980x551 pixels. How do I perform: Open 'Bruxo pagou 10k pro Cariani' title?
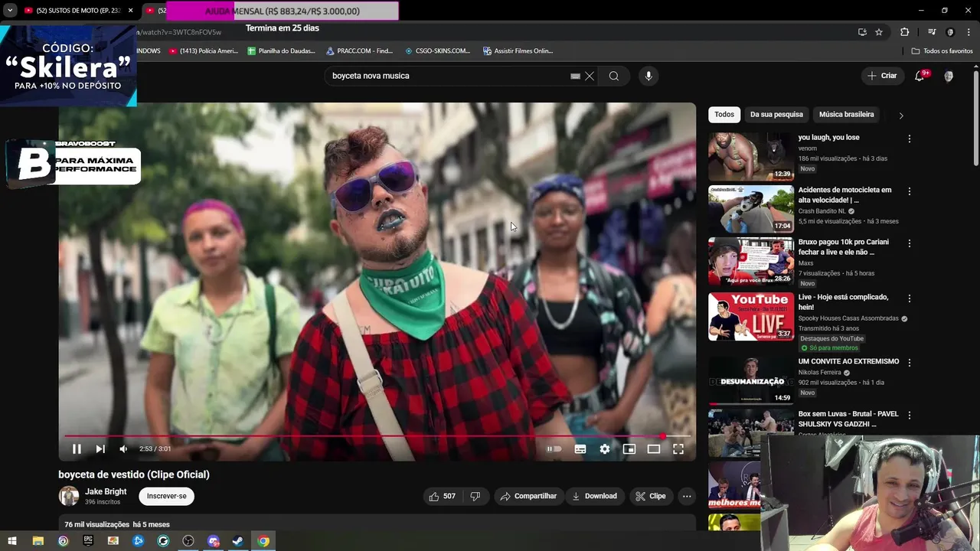[x=843, y=247]
